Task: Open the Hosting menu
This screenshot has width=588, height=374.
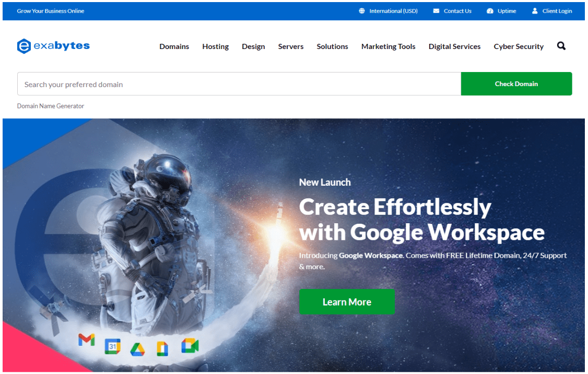Action: (x=215, y=46)
